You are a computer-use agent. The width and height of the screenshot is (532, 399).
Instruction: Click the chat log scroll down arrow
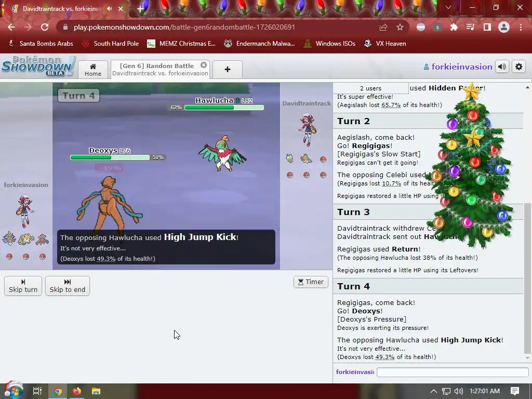pyautogui.click(x=527, y=357)
